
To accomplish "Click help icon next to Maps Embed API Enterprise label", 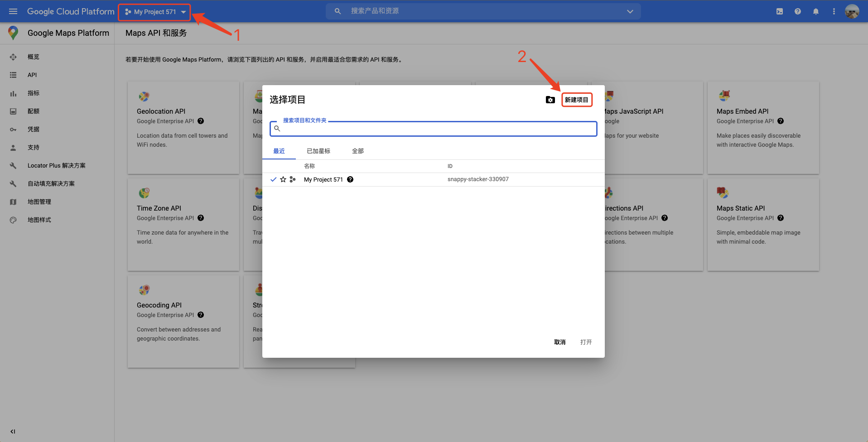I will [x=781, y=121].
